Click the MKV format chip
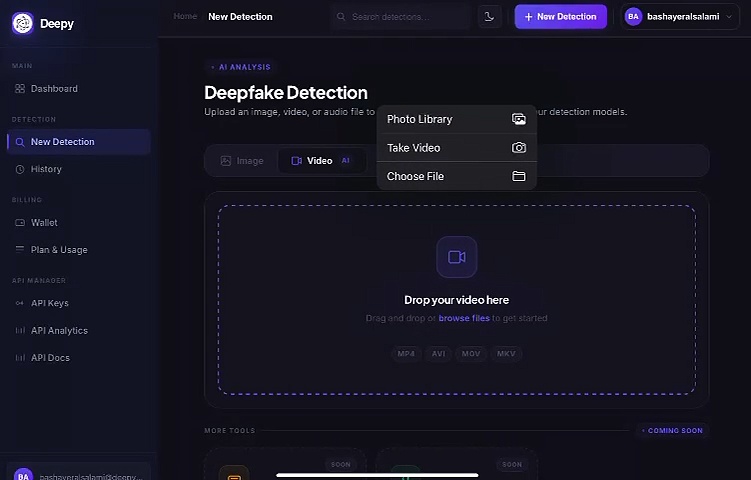 506,354
